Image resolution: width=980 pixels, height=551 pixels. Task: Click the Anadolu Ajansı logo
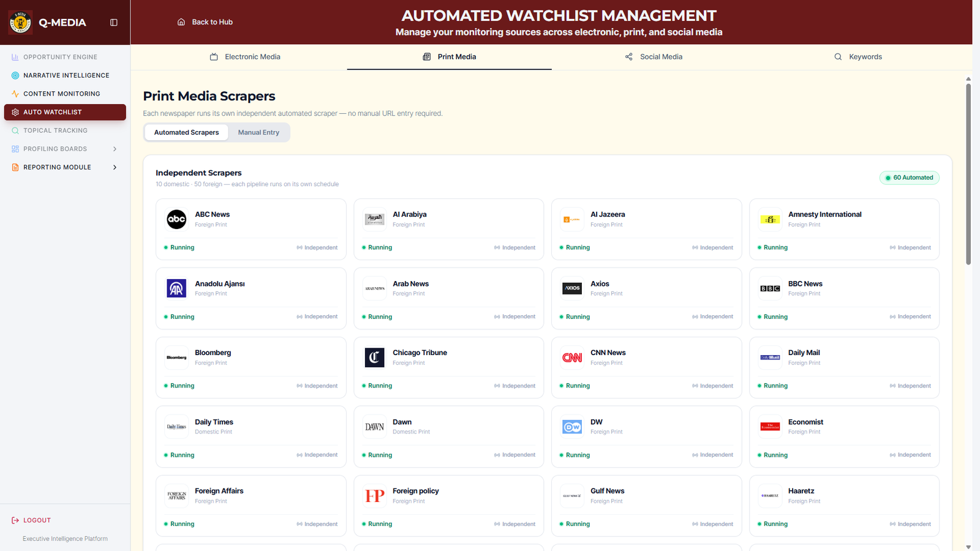click(176, 288)
